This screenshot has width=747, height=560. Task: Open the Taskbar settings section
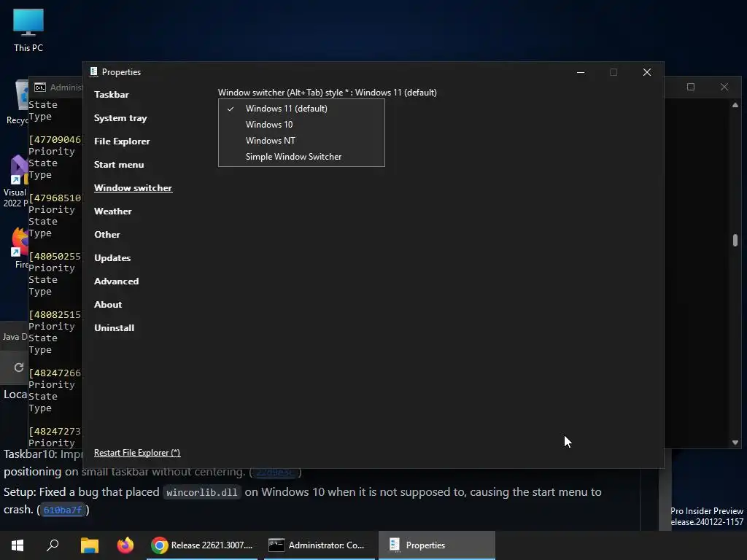tap(112, 94)
